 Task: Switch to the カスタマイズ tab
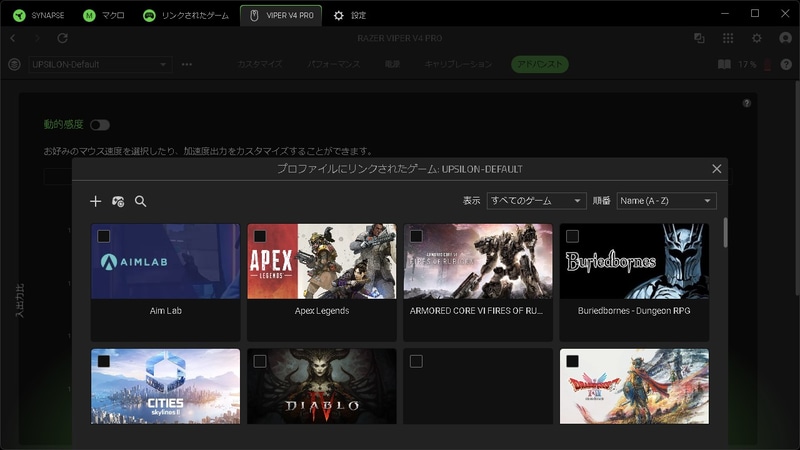[x=260, y=64]
